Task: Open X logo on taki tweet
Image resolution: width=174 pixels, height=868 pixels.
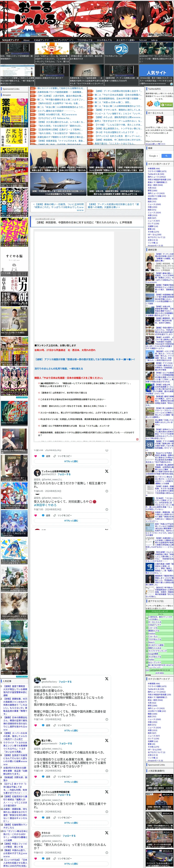Action: click(x=107, y=679)
